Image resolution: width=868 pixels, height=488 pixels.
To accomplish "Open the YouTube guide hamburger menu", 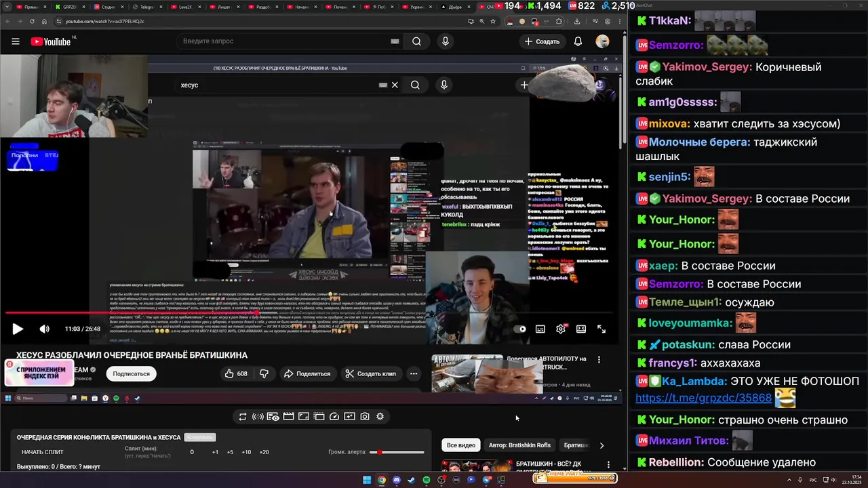I will 15,41.
